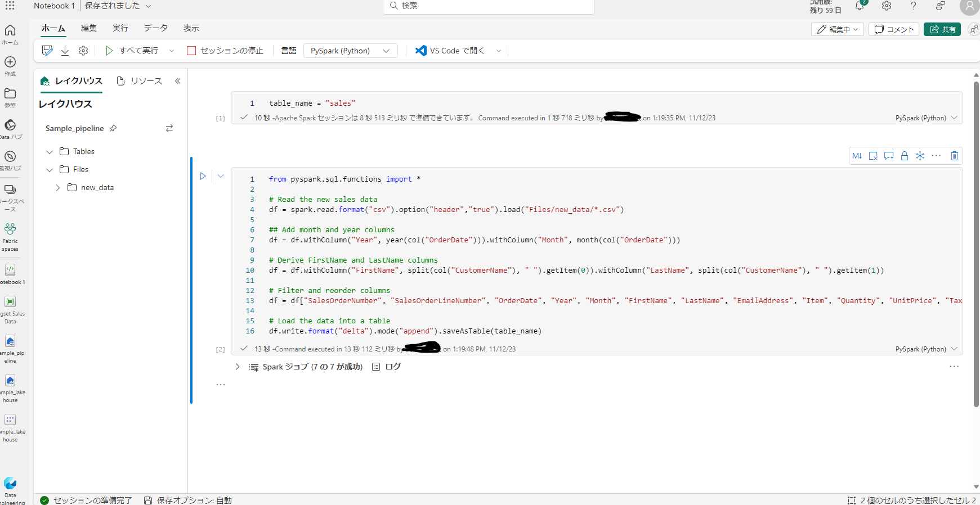This screenshot has height=505, width=980.
Task: Expand the Spark jobs details
Action: coord(238,367)
